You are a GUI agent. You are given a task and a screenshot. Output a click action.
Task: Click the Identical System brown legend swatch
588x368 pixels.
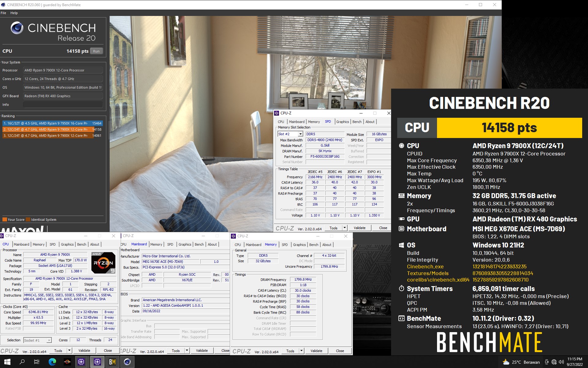point(28,220)
